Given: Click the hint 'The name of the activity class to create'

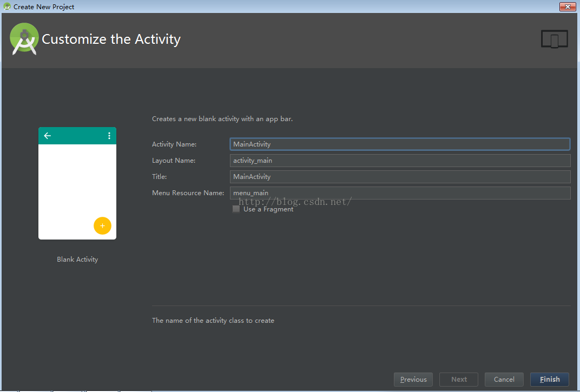Looking at the screenshot, I should [x=213, y=321].
